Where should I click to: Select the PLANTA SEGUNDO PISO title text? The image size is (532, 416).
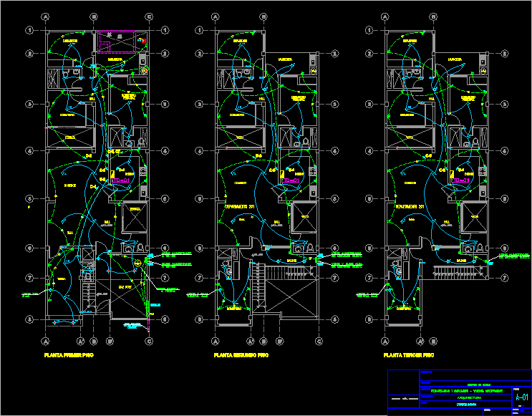pos(241,355)
